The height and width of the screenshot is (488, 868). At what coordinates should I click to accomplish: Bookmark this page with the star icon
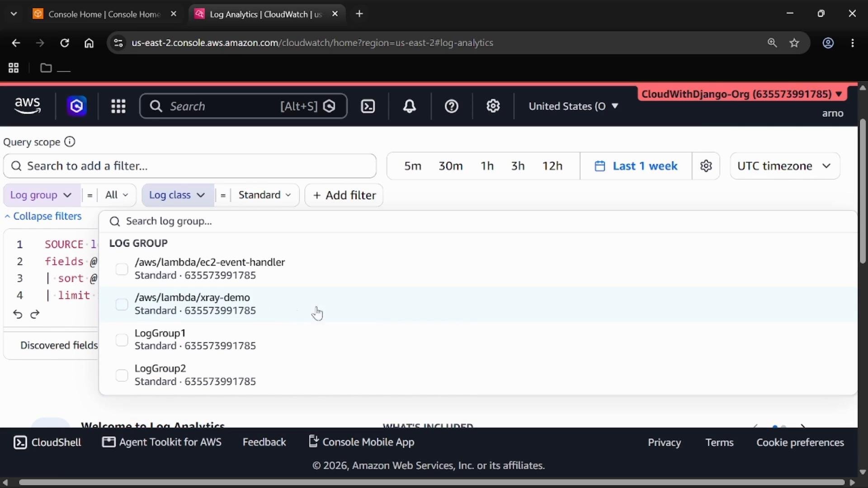click(x=794, y=43)
